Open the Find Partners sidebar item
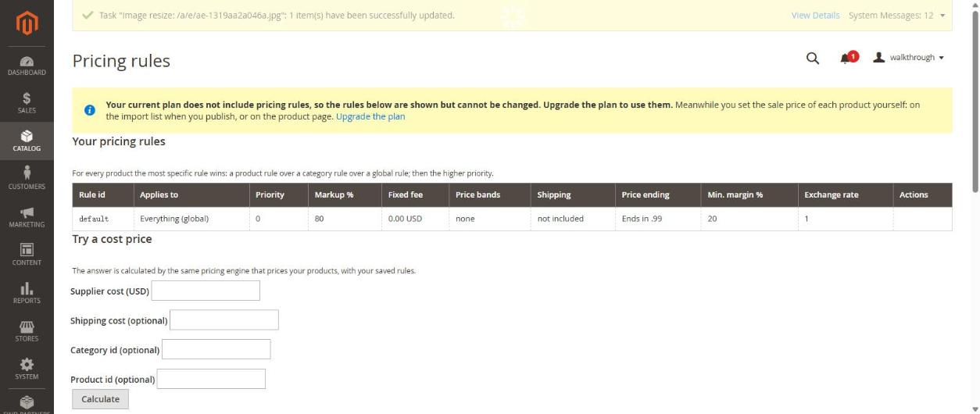980x414 pixels. [27, 402]
